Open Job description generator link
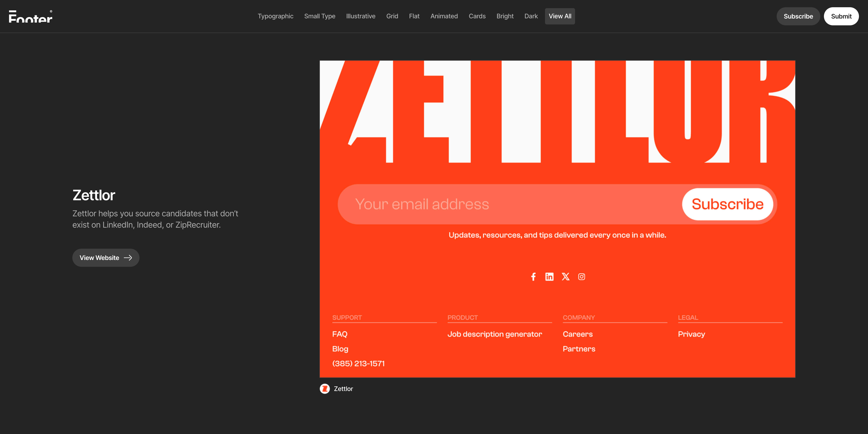Screen dimensions: 868x434 pos(494,334)
